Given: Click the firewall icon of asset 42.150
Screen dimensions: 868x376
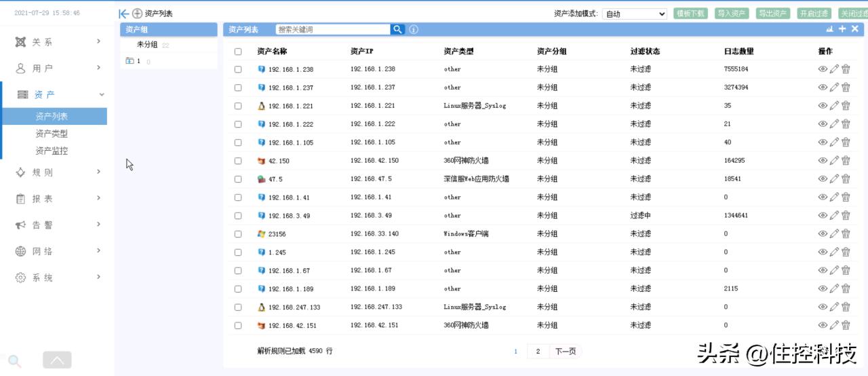Looking at the screenshot, I should [261, 160].
